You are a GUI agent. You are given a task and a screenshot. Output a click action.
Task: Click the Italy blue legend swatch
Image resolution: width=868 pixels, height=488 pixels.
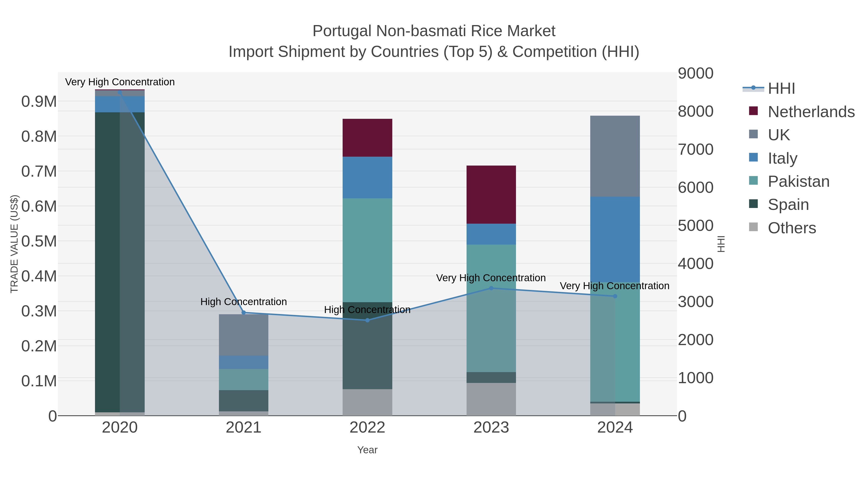[x=753, y=157]
